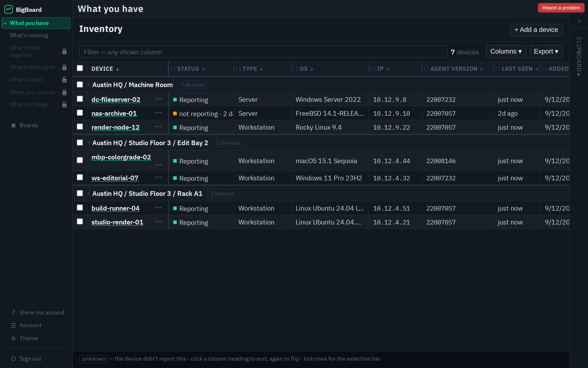Tick the select-all checkbox in header
The height and width of the screenshot is (368, 588).
[80, 68]
